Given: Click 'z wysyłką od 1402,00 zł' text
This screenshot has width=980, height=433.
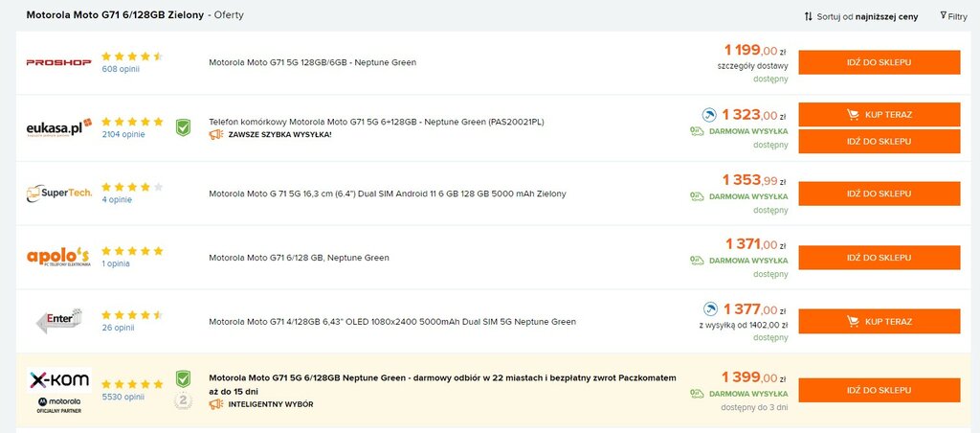Looking at the screenshot, I should (743, 326).
